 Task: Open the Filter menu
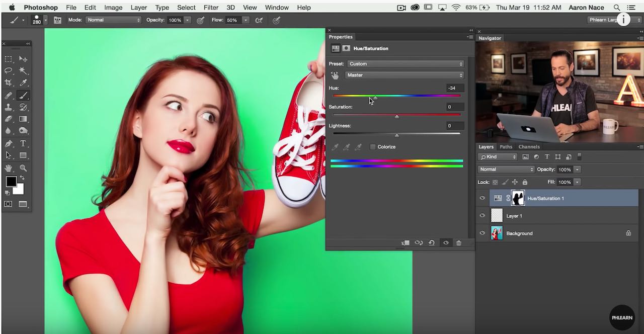[211, 8]
